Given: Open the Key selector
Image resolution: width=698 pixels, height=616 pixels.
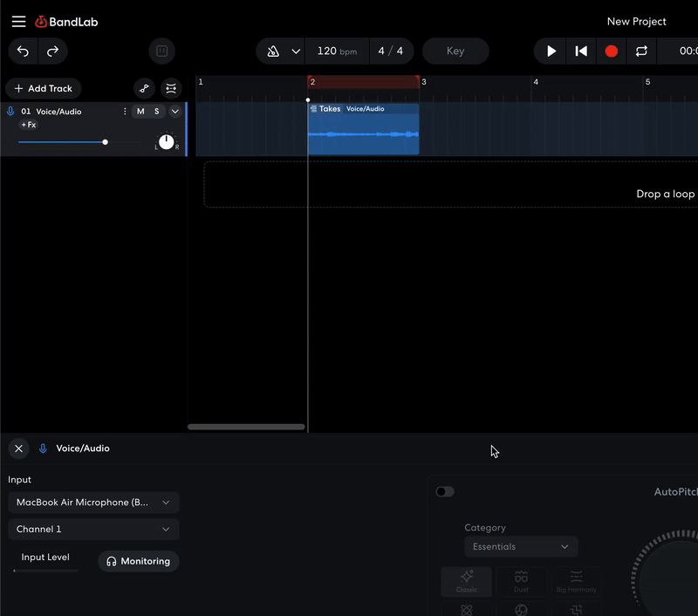Looking at the screenshot, I should pos(455,51).
